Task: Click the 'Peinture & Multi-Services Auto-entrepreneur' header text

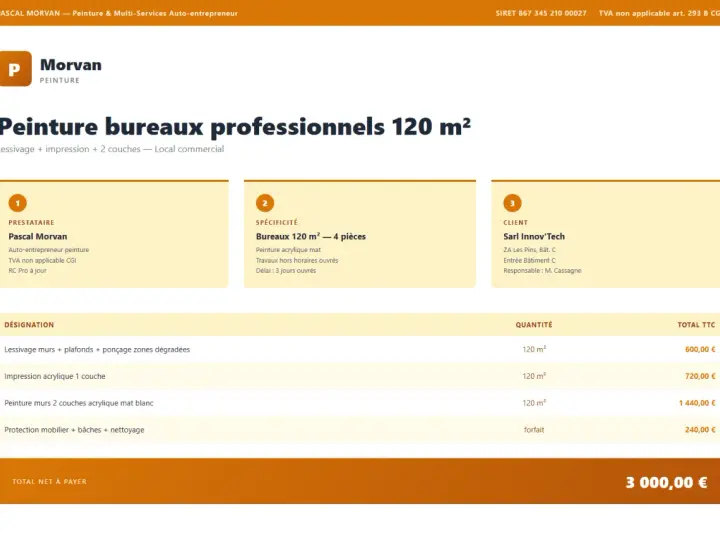Action: tap(155, 13)
